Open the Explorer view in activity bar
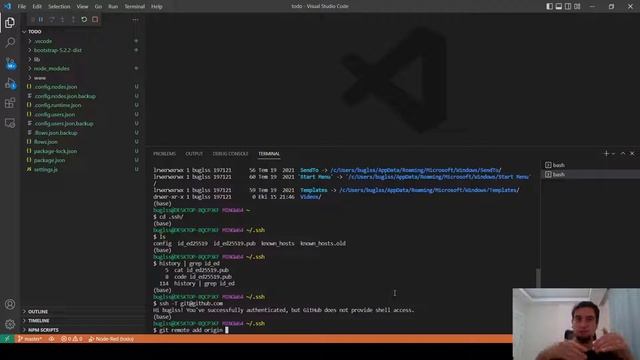Viewport: 640px width, 360px height. point(10,22)
